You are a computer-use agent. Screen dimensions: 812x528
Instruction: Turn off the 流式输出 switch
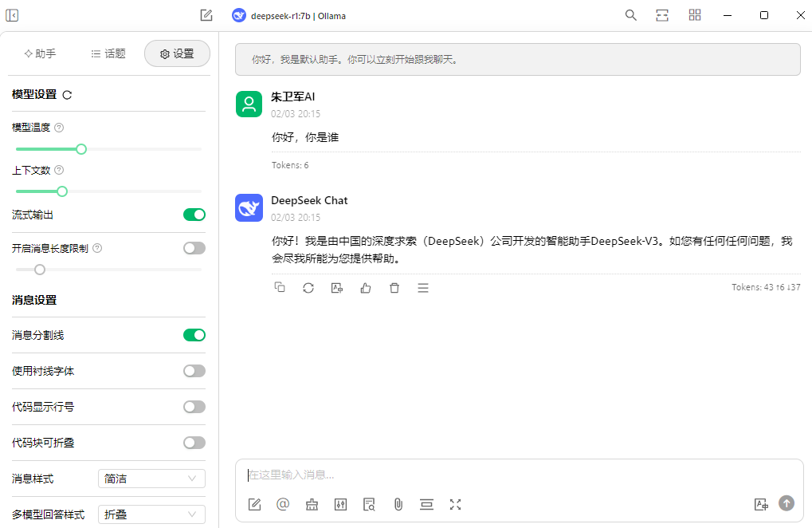[x=194, y=215]
